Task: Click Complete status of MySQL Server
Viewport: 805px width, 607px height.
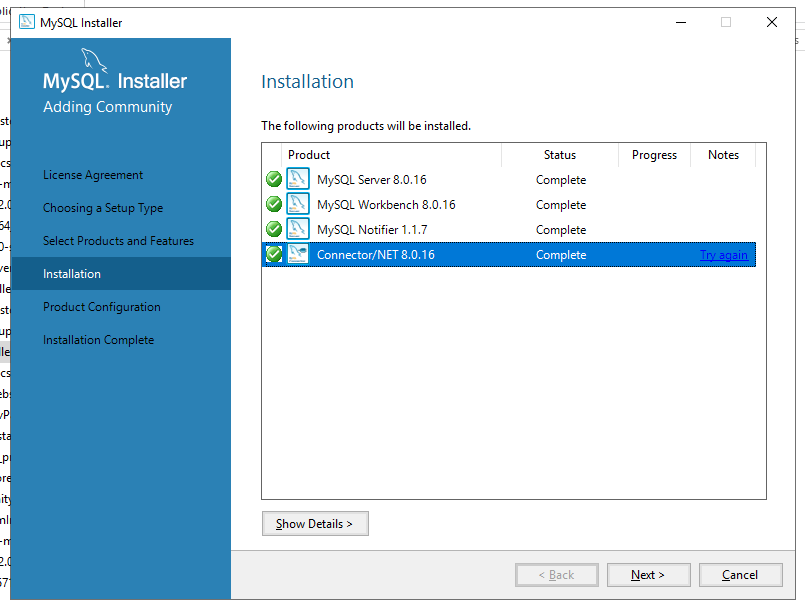Action: coord(561,180)
